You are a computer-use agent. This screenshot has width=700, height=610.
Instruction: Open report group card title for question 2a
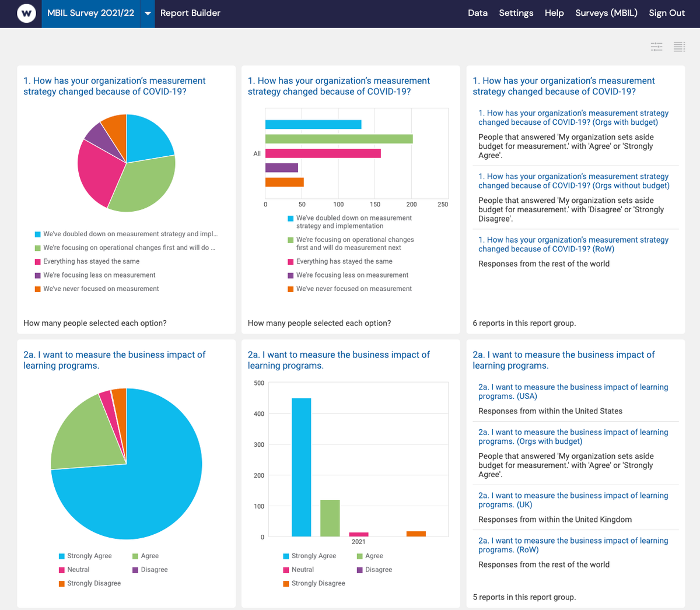[x=563, y=360]
